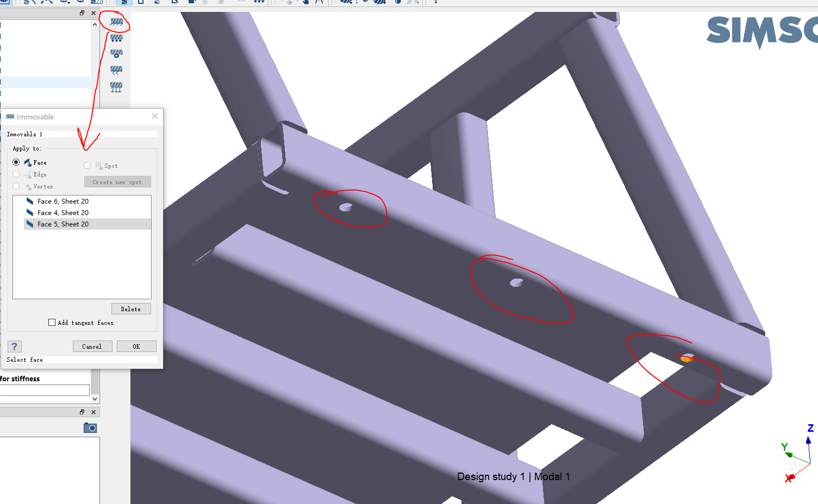Select the Immovable restraint icon in sidebar

pyautogui.click(x=116, y=22)
